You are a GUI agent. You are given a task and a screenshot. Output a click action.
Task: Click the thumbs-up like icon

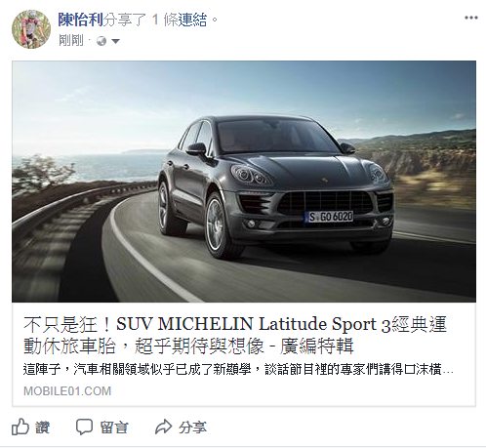pyautogui.click(x=20, y=427)
